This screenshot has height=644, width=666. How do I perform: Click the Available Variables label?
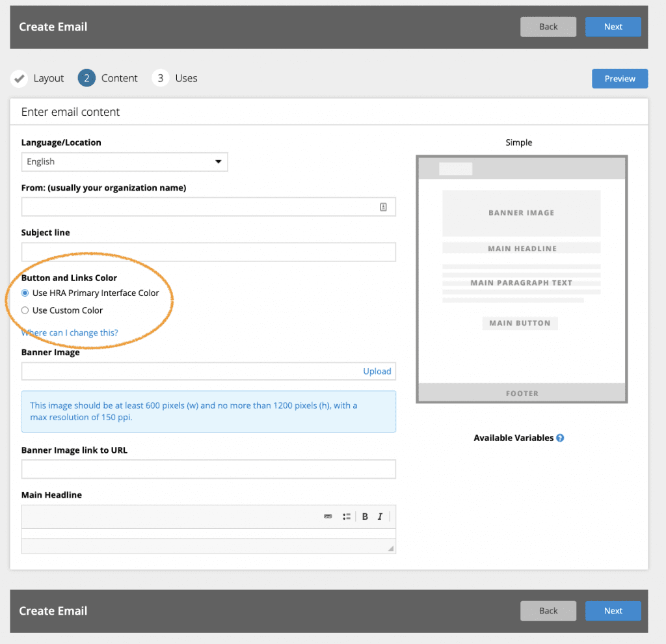point(514,438)
